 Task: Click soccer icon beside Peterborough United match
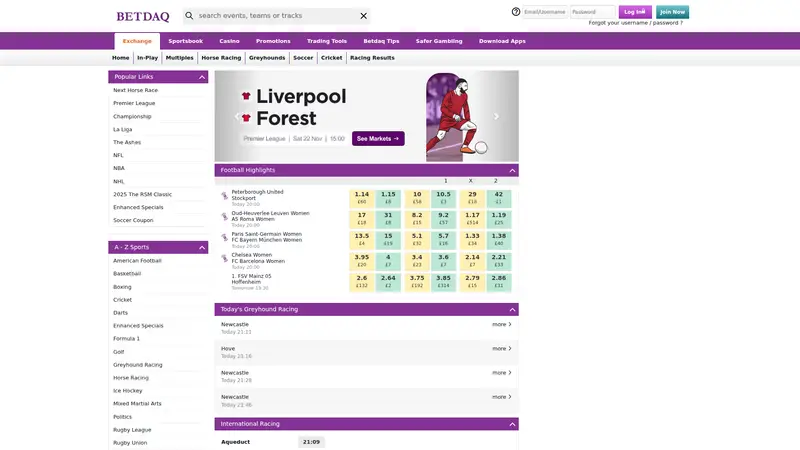[224, 195]
